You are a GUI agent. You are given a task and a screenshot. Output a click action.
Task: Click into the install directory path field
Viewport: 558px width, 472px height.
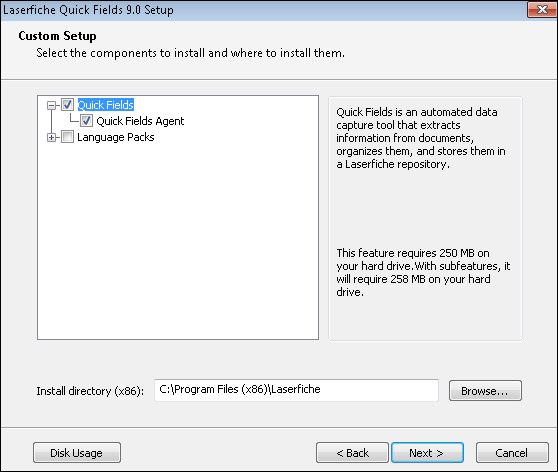[296, 390]
